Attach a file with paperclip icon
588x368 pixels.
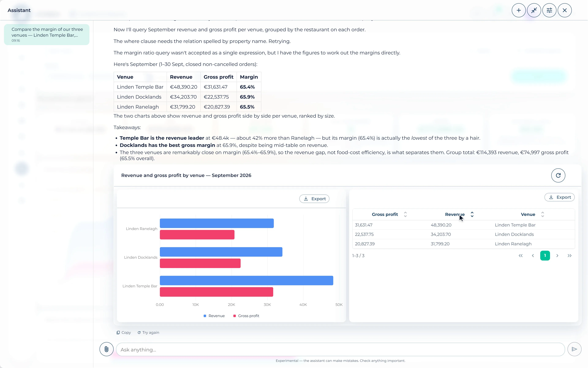pos(106,349)
